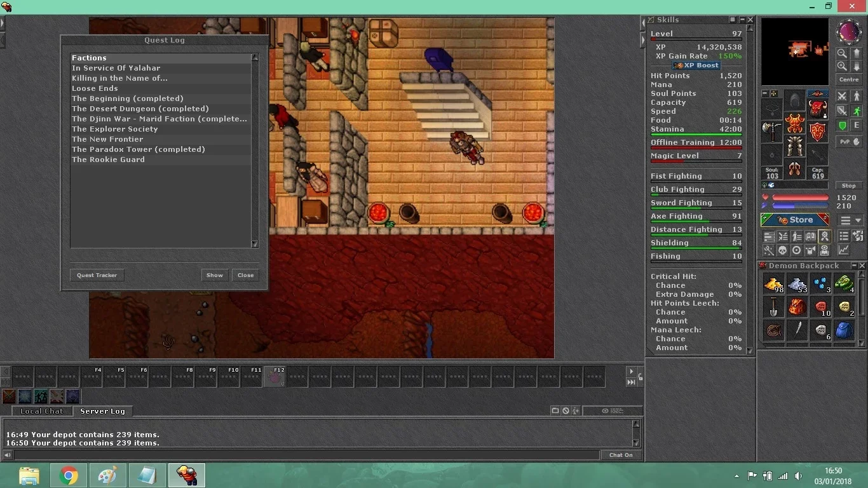Click the taskbar volume speaker icon

click(798, 475)
